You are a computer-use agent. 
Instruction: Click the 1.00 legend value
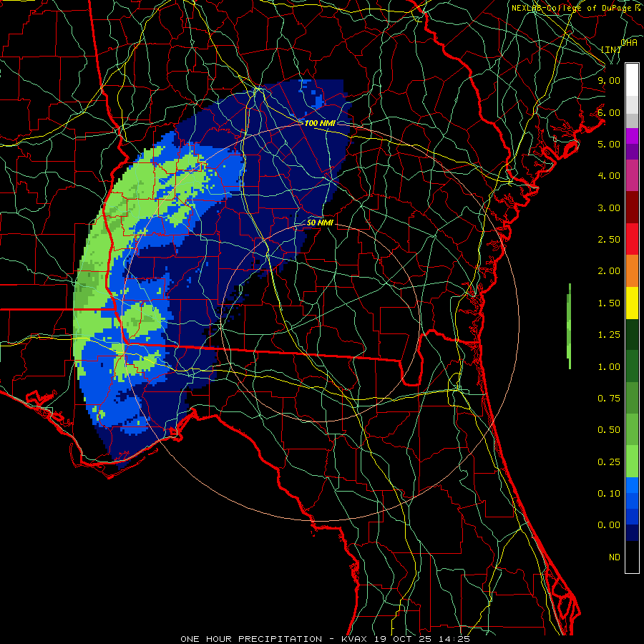tap(609, 367)
